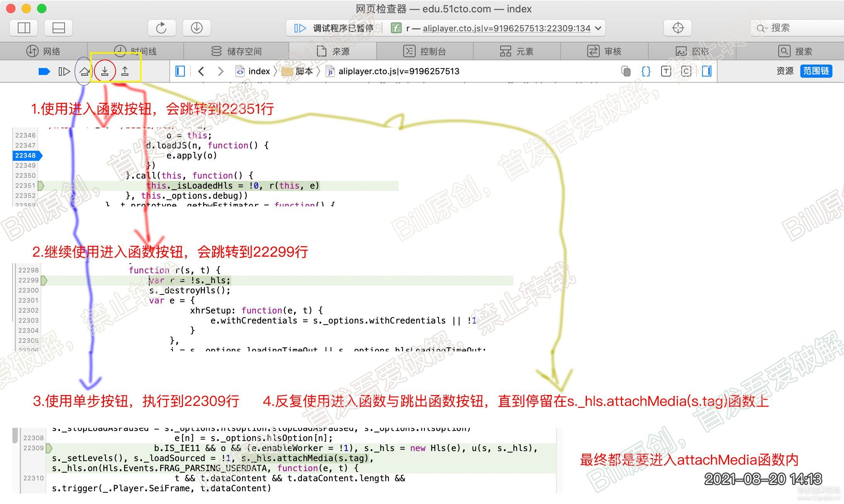Click the s._destroyHls(); code line
This screenshot has height=504, width=844.
click(x=189, y=290)
